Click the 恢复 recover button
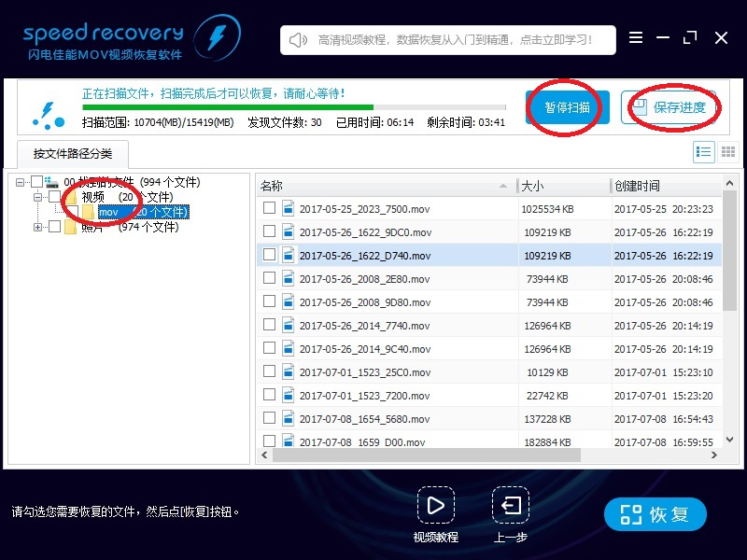747x560 pixels. [655, 514]
